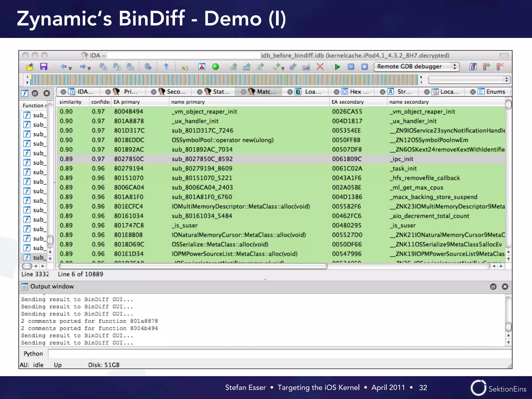Click the binoculars Search sequence of bytes icon

point(130,67)
